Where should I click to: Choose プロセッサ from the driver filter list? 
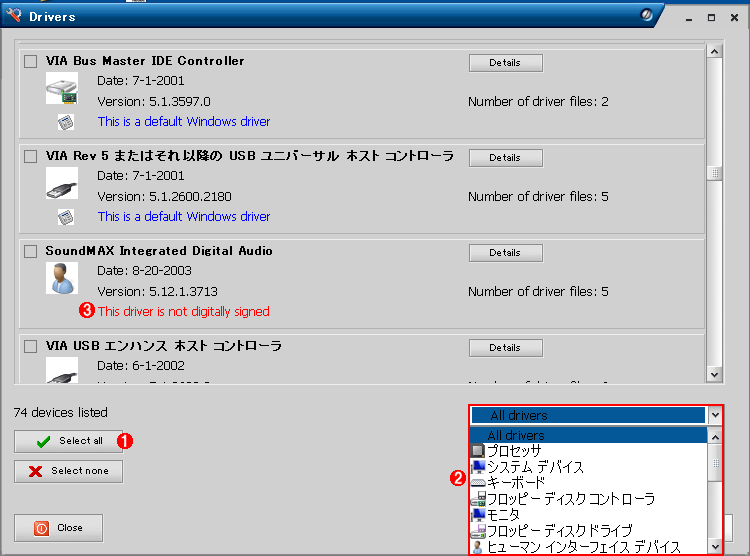[588, 451]
